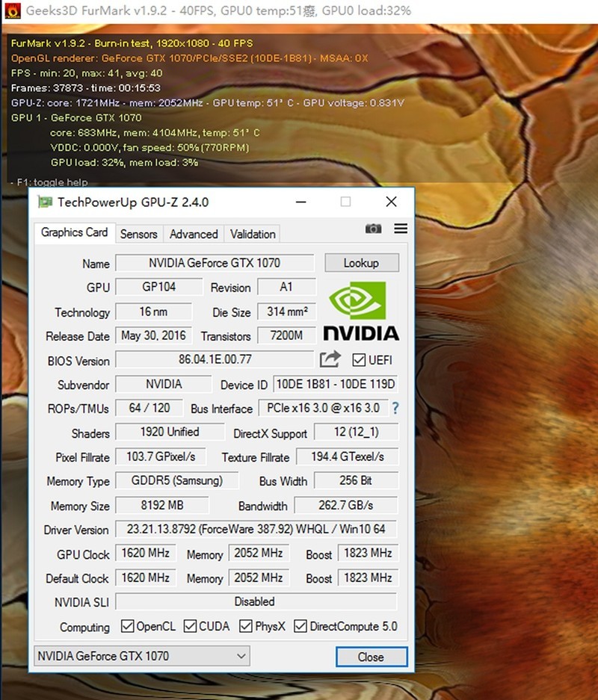Click the NVIDIA SLI field showing Disabled
The image size is (598, 700).
(x=256, y=601)
